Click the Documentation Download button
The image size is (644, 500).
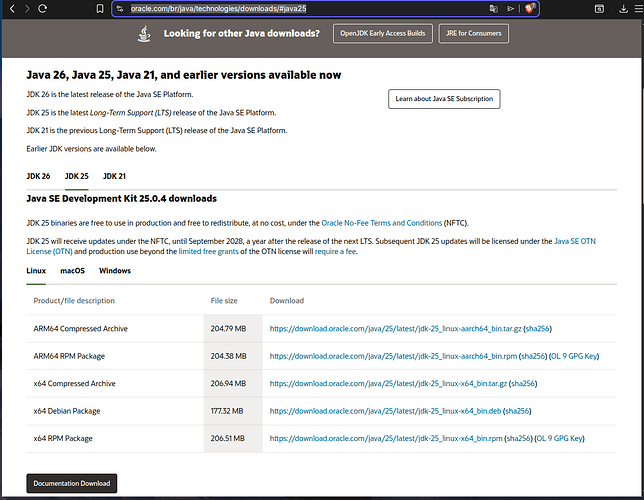click(72, 484)
